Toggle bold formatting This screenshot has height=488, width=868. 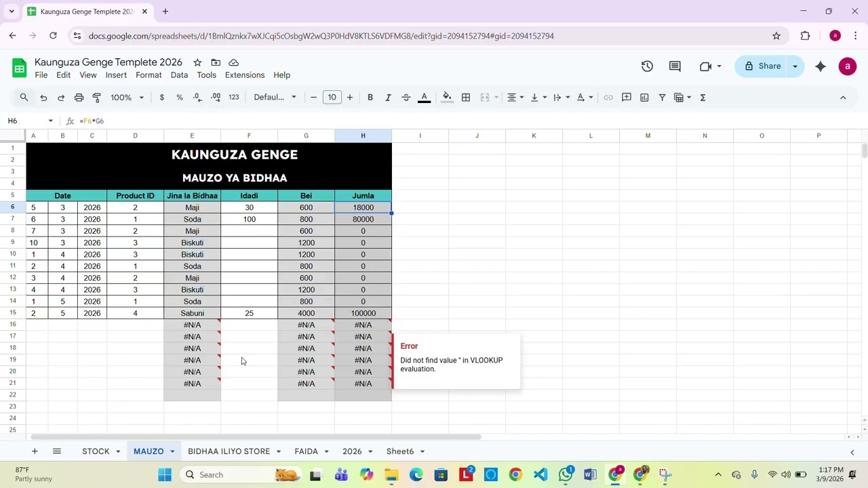pyautogui.click(x=370, y=98)
